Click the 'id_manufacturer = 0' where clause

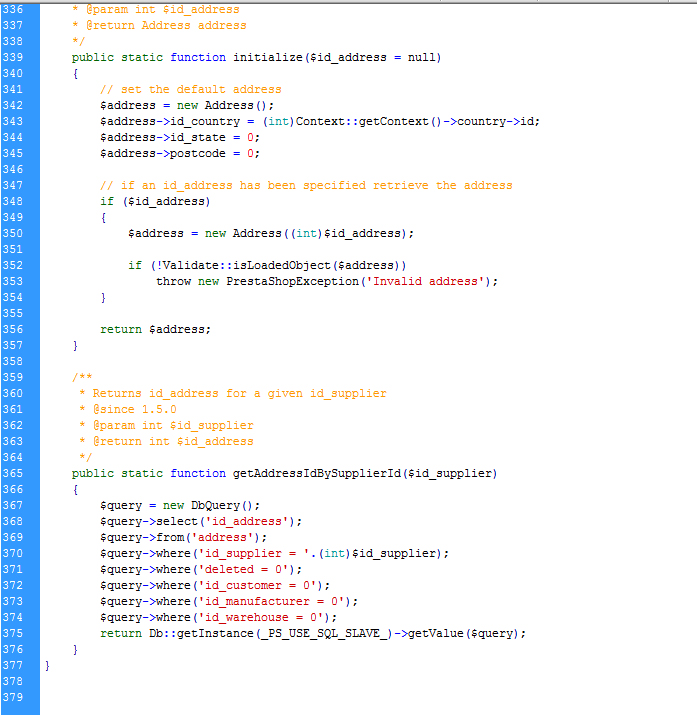coord(271,601)
